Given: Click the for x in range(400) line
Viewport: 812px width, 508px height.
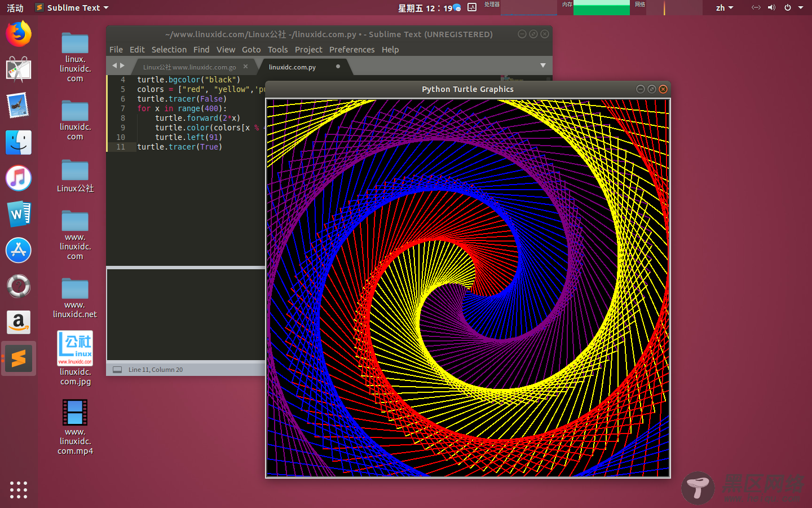Looking at the screenshot, I should click(182, 108).
